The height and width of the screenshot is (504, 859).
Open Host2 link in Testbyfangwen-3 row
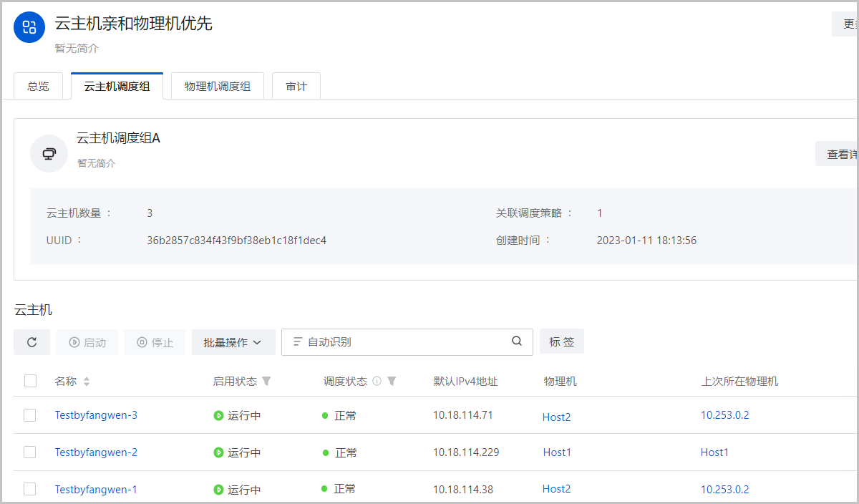pyautogui.click(x=556, y=417)
